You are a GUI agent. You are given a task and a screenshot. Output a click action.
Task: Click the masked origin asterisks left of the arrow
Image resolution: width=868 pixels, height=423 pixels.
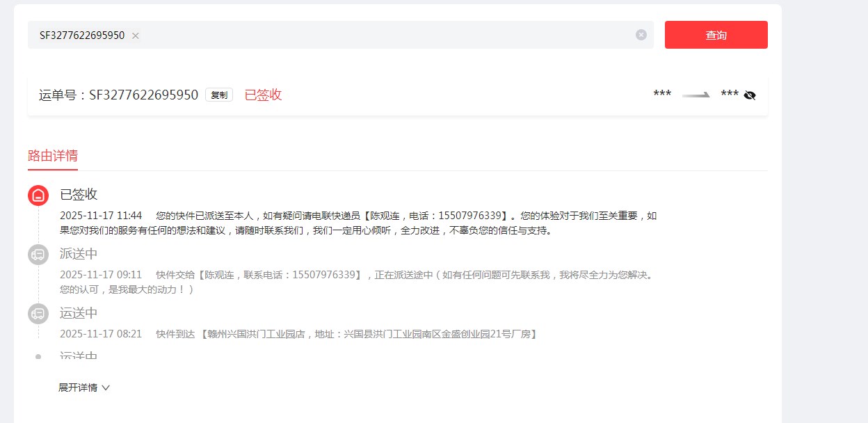662,95
